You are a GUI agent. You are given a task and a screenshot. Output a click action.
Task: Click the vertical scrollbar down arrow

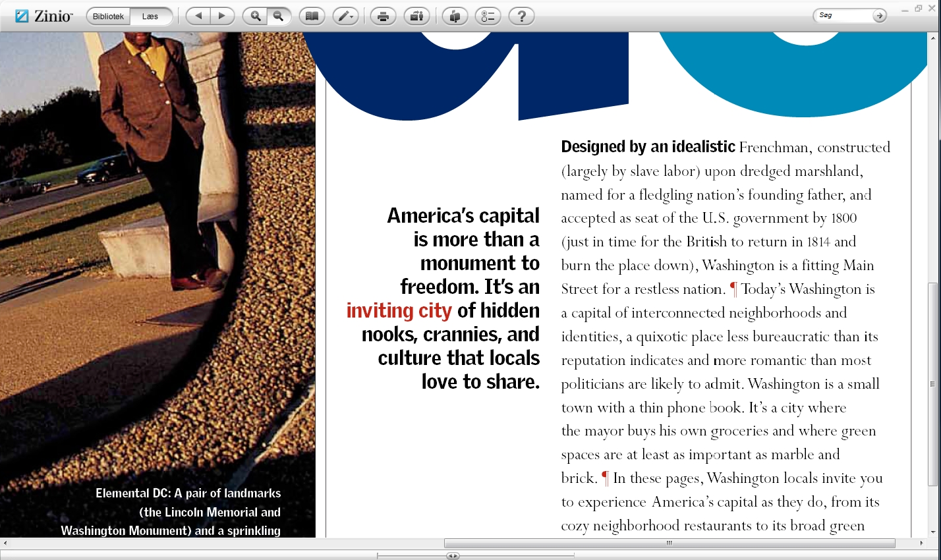point(932,532)
